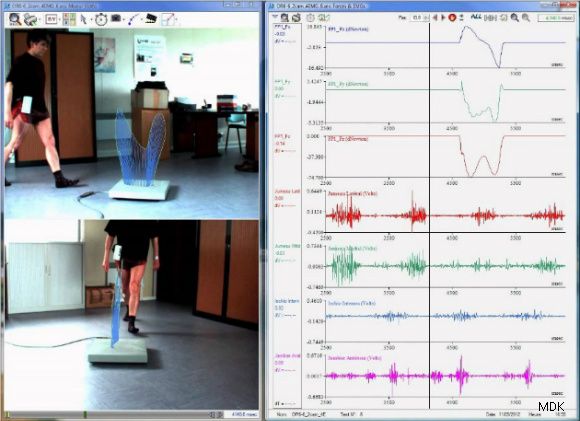The image size is (580, 421).
Task: Click the camera snapshot icon
Action: click(x=116, y=18)
